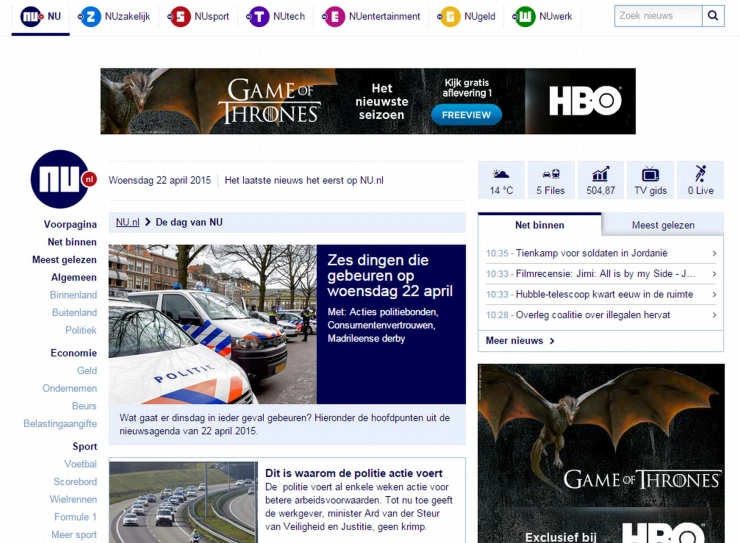Click the HBO logo in the top banner
This screenshot has width=740, height=543.
(585, 101)
